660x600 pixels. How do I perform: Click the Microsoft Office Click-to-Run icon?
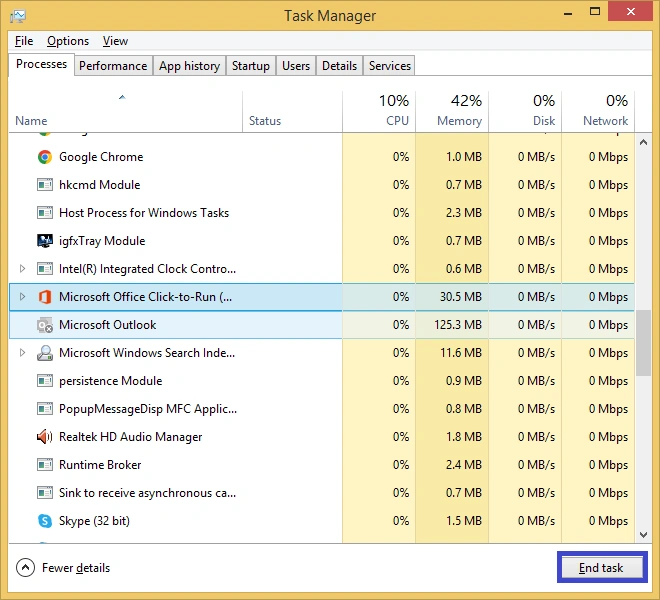(x=45, y=297)
